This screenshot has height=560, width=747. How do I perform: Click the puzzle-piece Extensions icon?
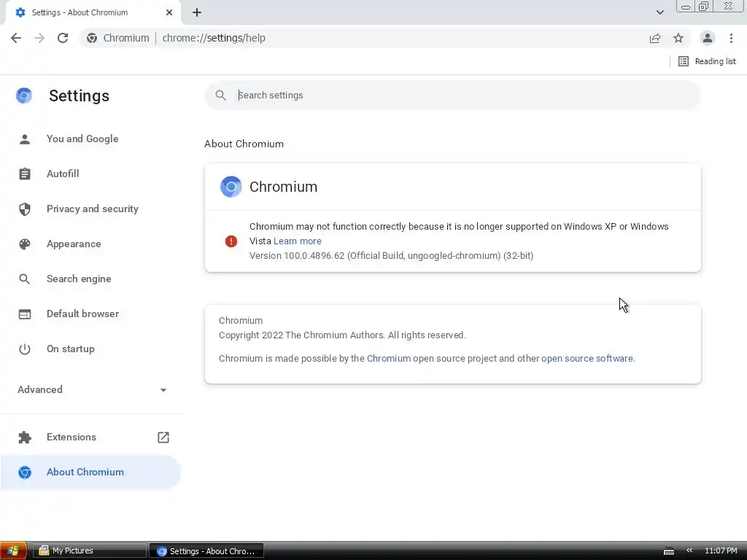click(x=25, y=437)
